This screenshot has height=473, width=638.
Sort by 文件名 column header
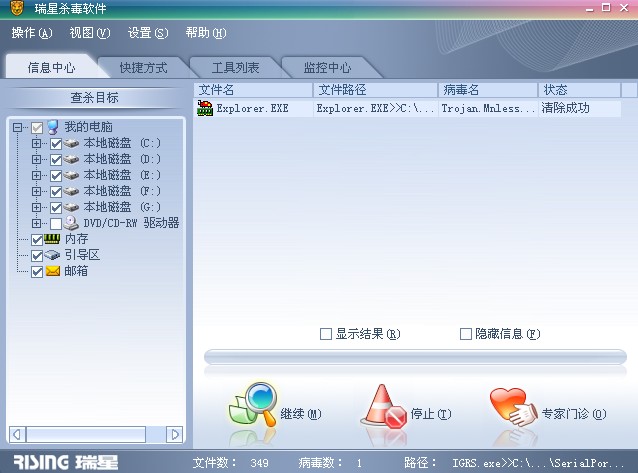coord(253,90)
